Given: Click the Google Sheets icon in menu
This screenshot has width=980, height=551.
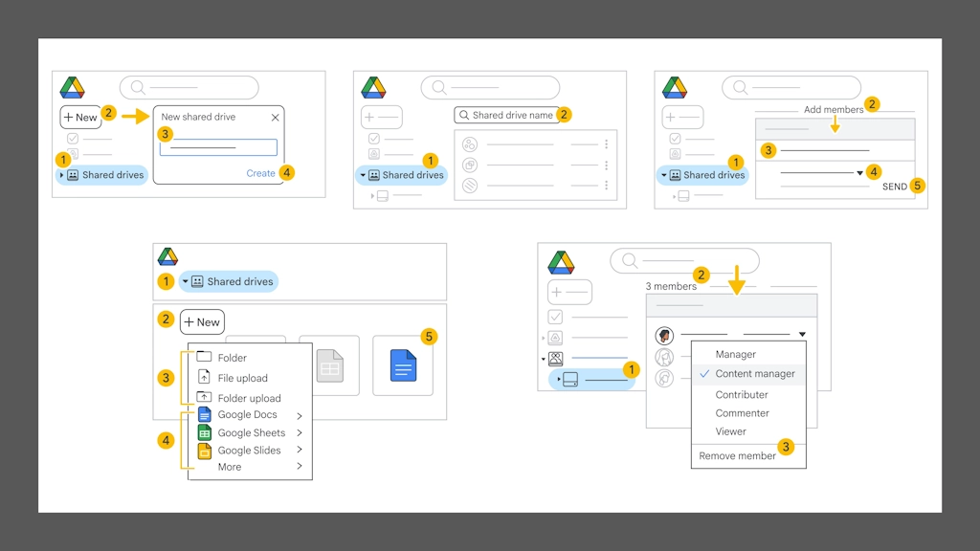Looking at the screenshot, I should (x=204, y=432).
